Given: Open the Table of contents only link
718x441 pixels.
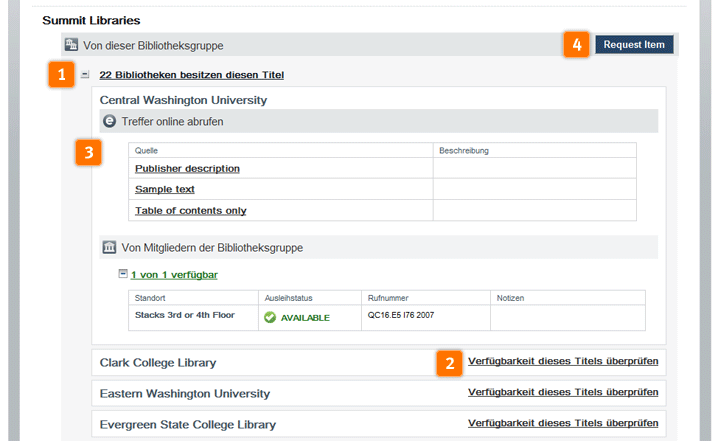Looking at the screenshot, I should (x=190, y=210).
